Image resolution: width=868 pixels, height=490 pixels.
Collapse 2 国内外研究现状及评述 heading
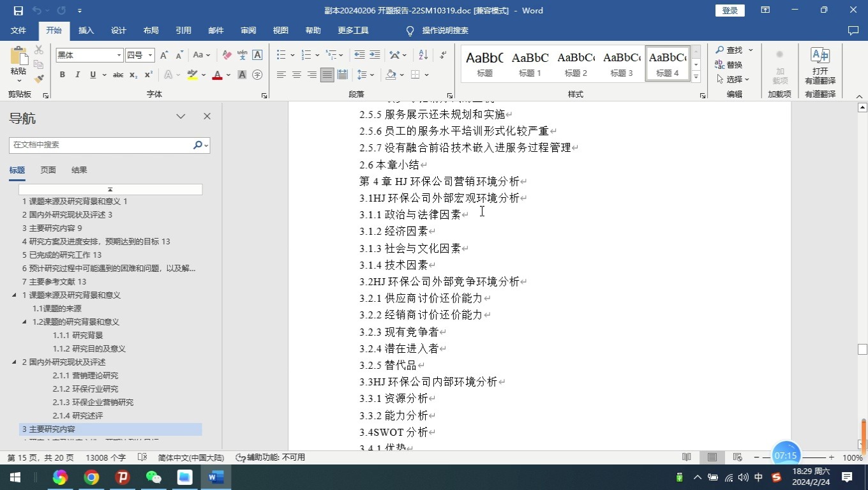pyautogui.click(x=15, y=362)
